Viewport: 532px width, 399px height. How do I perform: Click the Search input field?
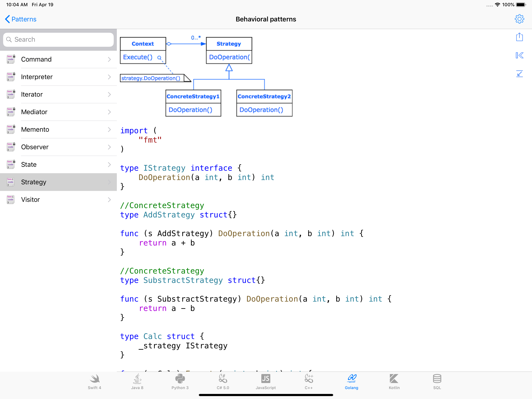58,40
